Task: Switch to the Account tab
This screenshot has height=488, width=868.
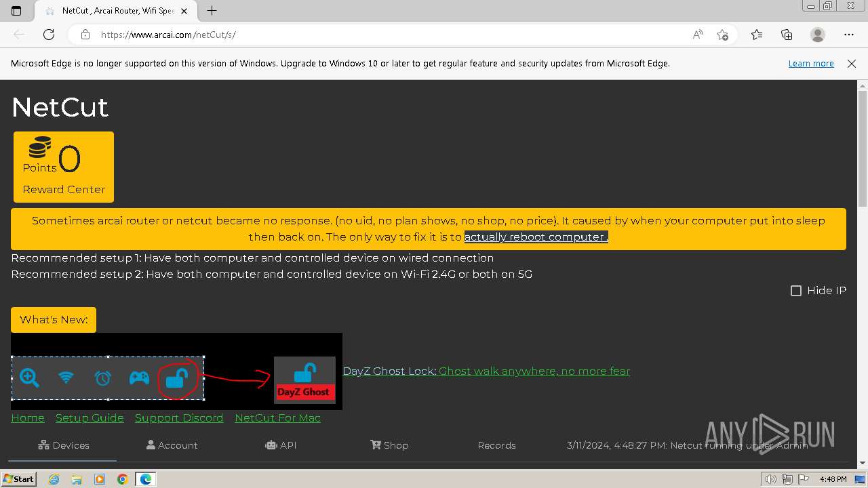Action: [172, 445]
